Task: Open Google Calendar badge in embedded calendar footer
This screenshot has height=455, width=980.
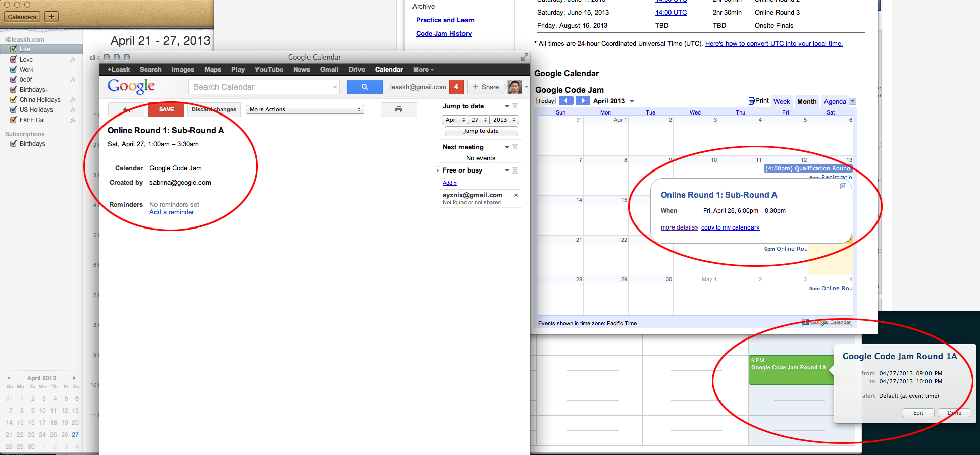Action: click(x=827, y=322)
